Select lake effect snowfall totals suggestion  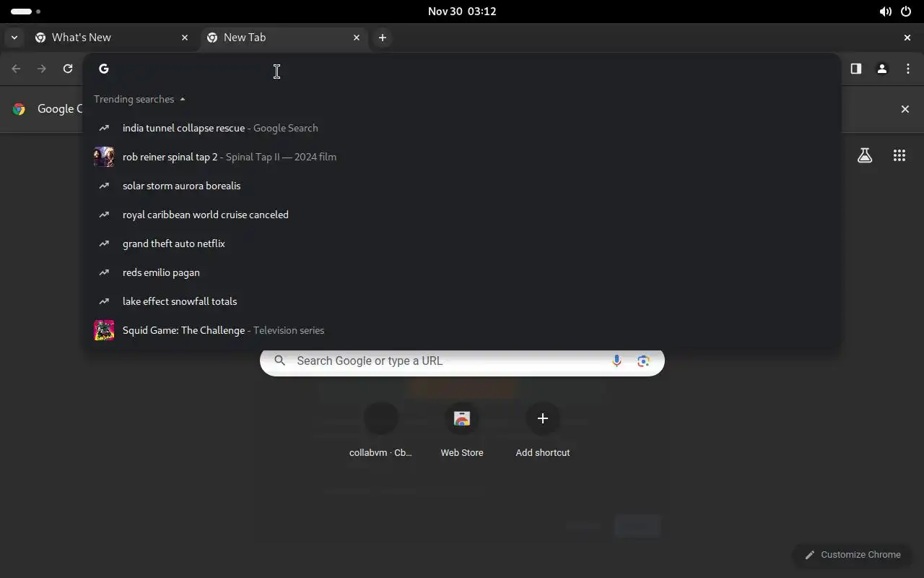462,301
